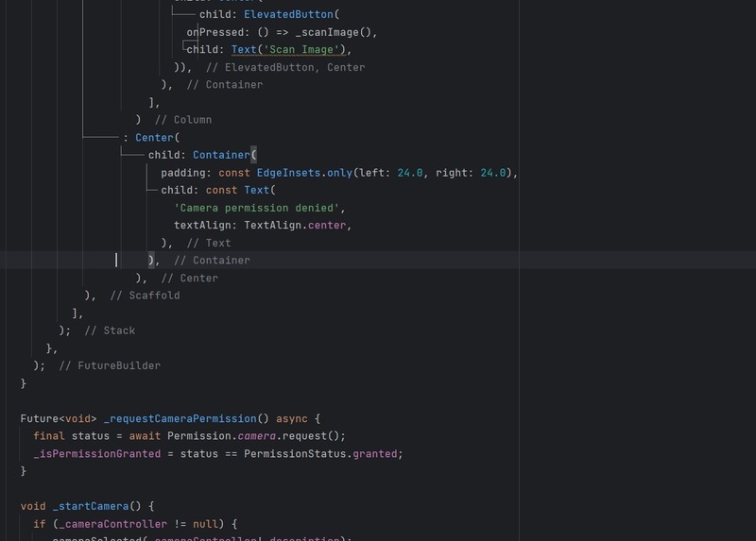Click the '// Text' closing label
The image size is (756, 541).
pos(209,244)
